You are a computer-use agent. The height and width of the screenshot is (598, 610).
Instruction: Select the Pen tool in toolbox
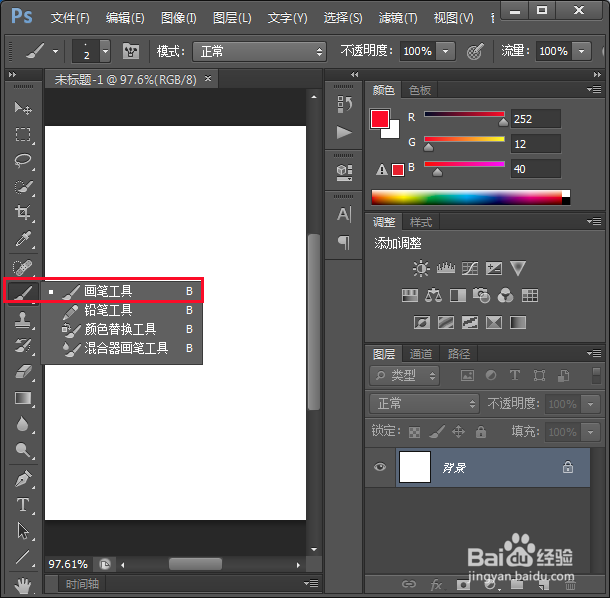[x=23, y=479]
